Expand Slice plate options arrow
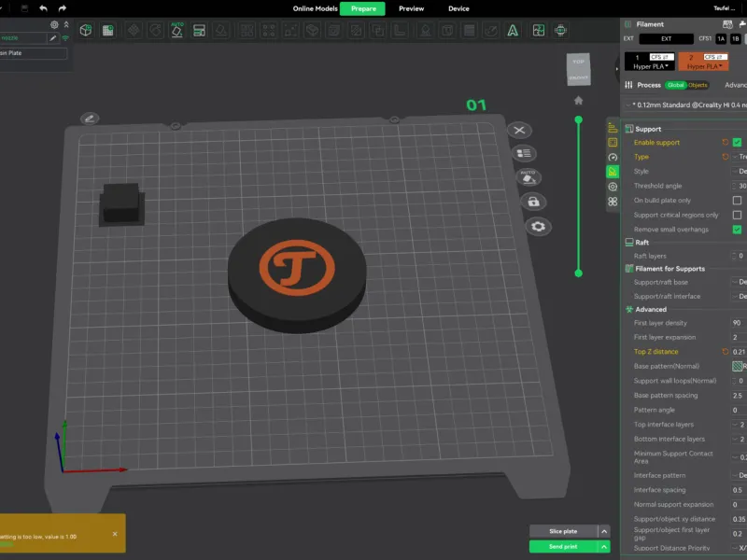Viewport: 747px width, 560px height. click(604, 531)
